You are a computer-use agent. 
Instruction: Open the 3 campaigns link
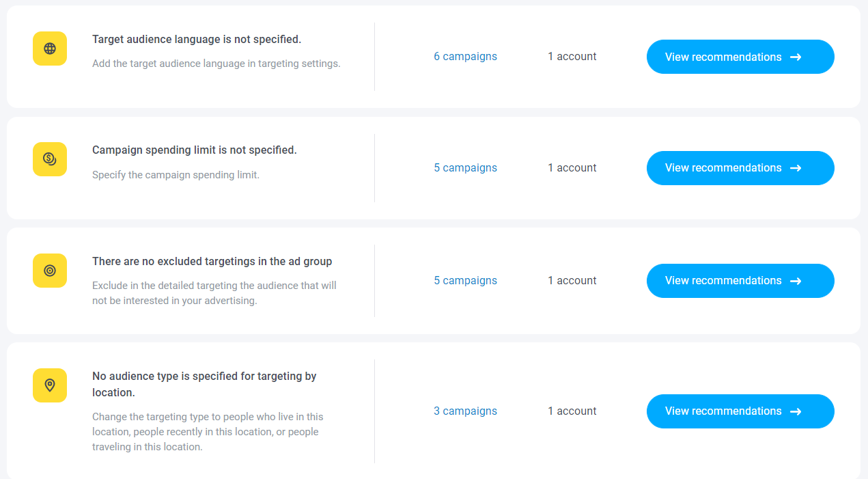[x=465, y=411]
